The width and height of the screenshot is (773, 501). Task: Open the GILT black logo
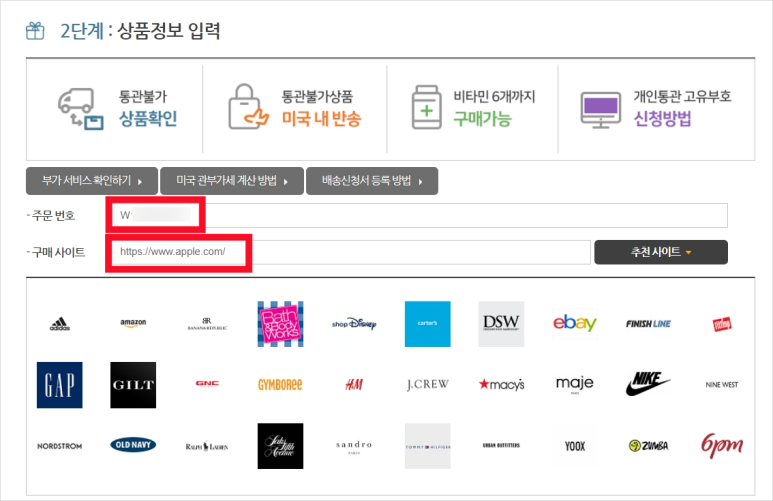133,385
